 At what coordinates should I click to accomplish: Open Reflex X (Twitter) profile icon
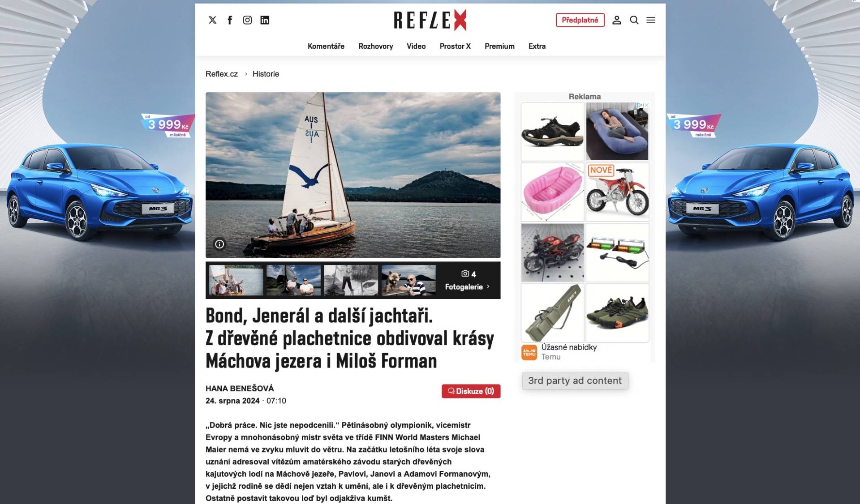click(x=212, y=20)
